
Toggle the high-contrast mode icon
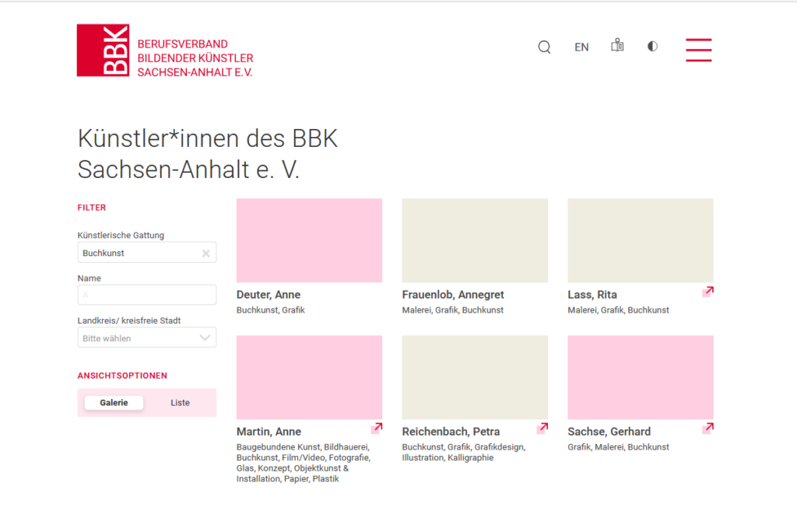point(652,46)
